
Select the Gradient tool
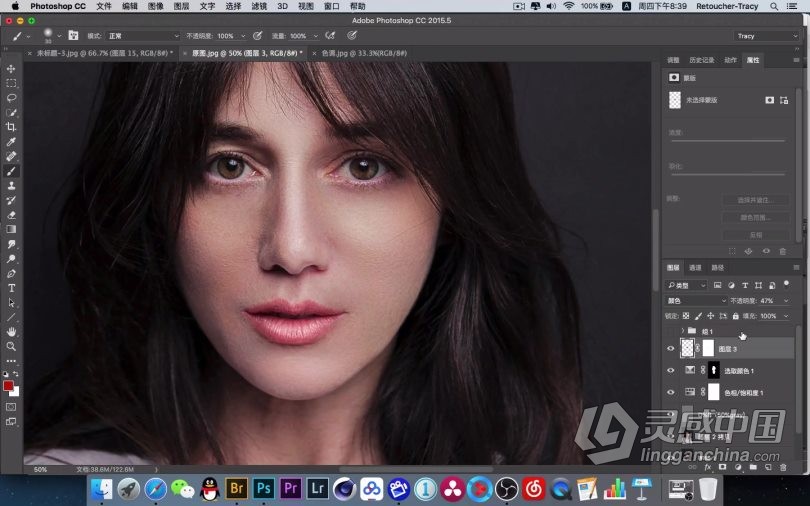[x=11, y=229]
